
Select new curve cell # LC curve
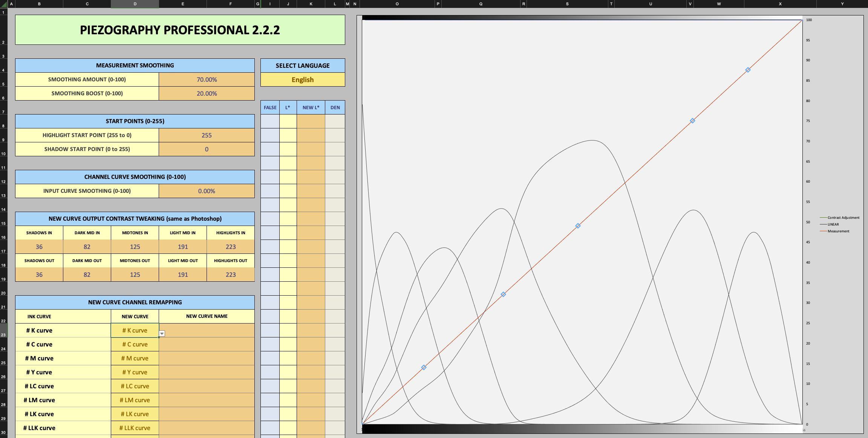[135, 386]
